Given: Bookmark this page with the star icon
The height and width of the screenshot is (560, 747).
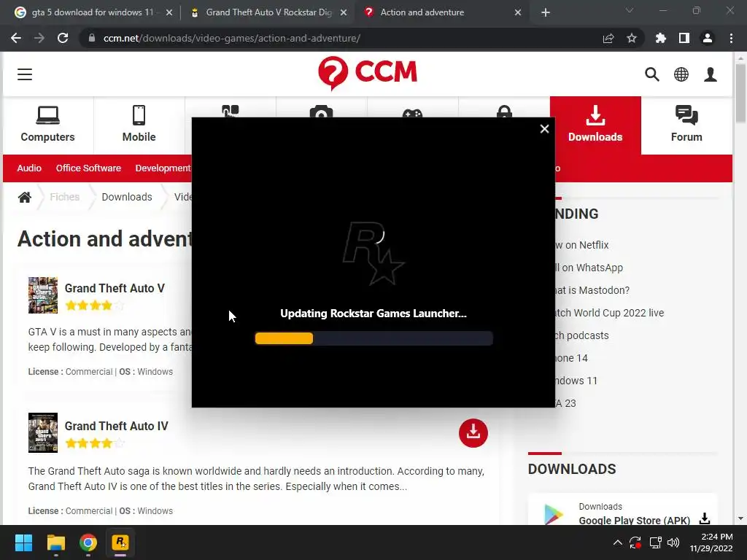Looking at the screenshot, I should (632, 38).
